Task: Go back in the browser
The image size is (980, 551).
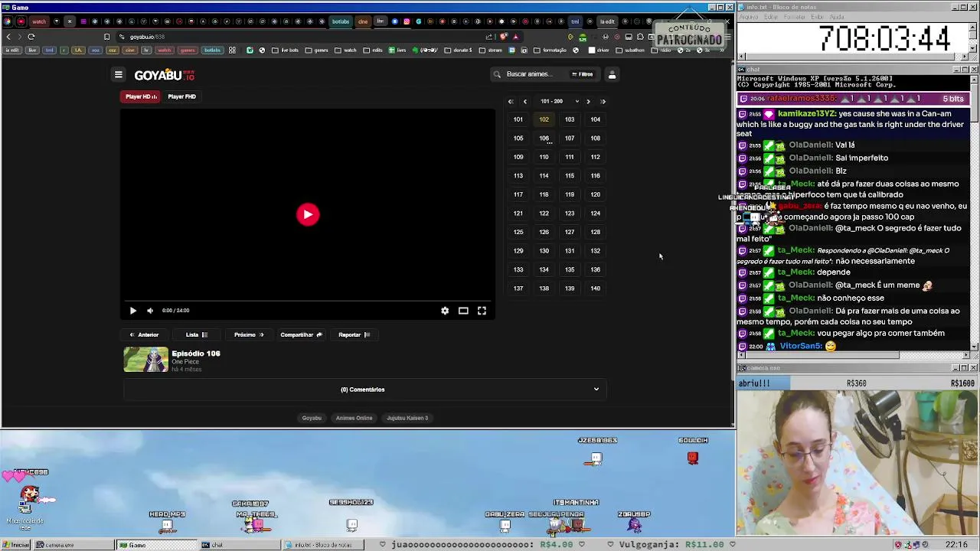Action: click(x=8, y=37)
